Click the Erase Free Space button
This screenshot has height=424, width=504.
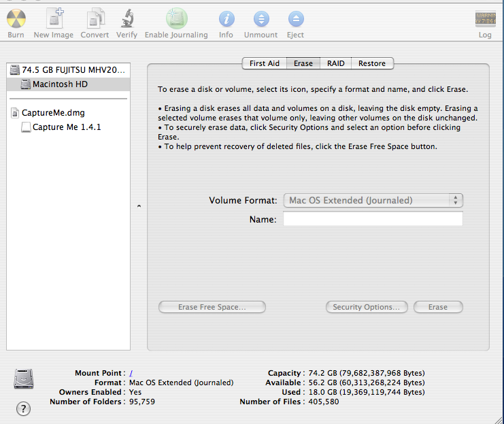[212, 307]
